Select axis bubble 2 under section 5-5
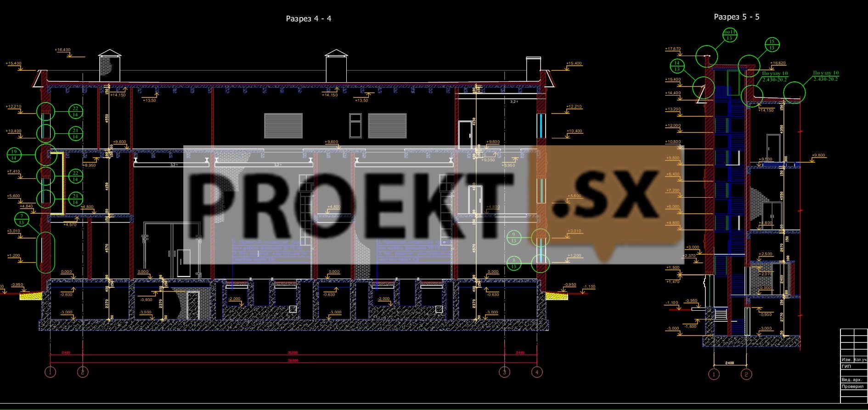 [746, 375]
